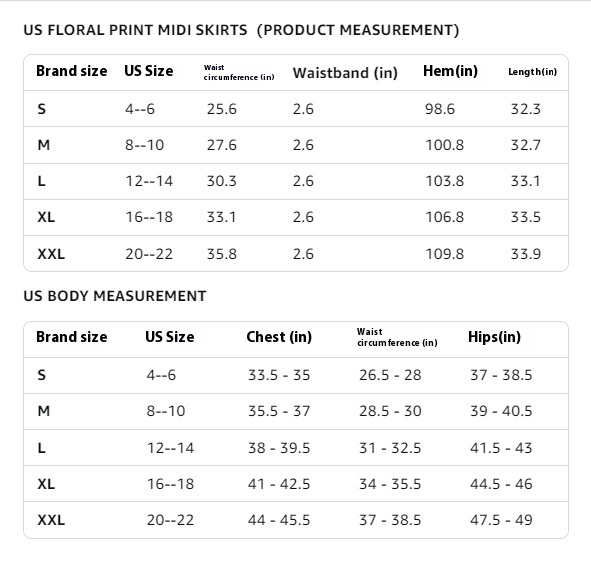591x573 pixels.
Task: Select waist circumference 30.3 for size L
Action: [x=222, y=181]
